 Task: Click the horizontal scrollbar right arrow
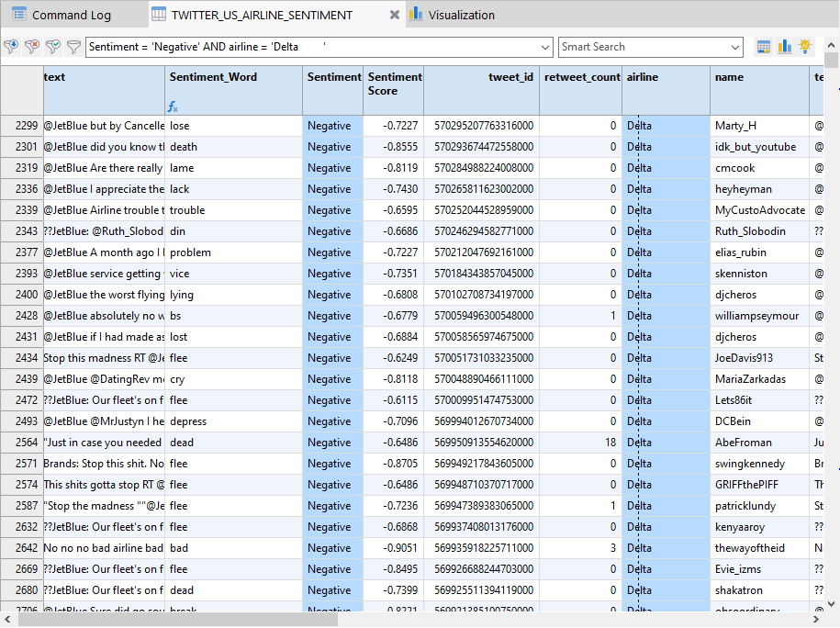pyautogui.click(x=816, y=620)
